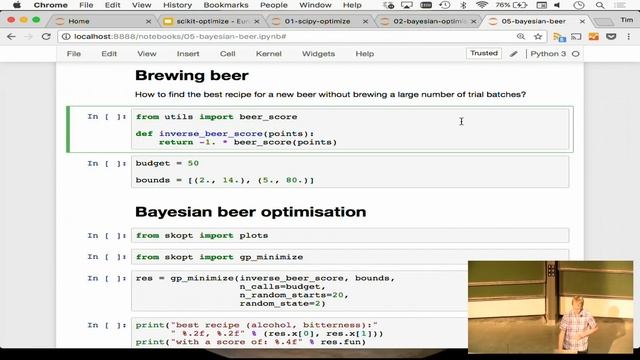
Task: Open the Jupyter View menu
Action: 147,54
